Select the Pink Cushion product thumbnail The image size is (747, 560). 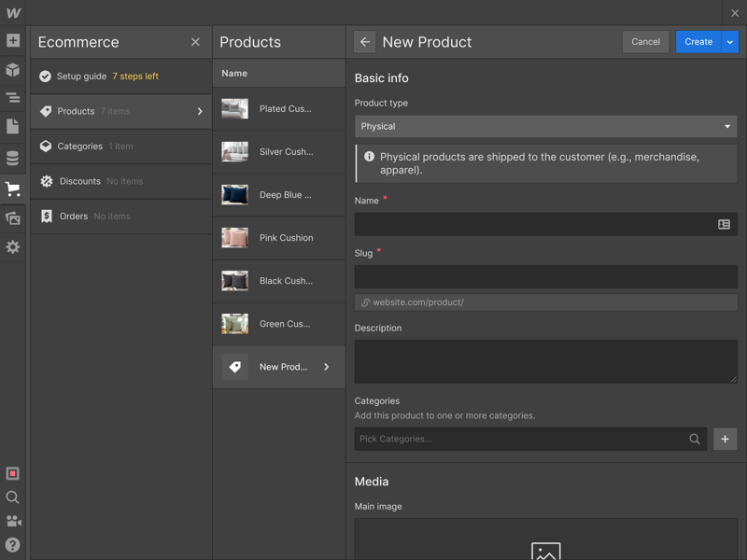coord(234,238)
